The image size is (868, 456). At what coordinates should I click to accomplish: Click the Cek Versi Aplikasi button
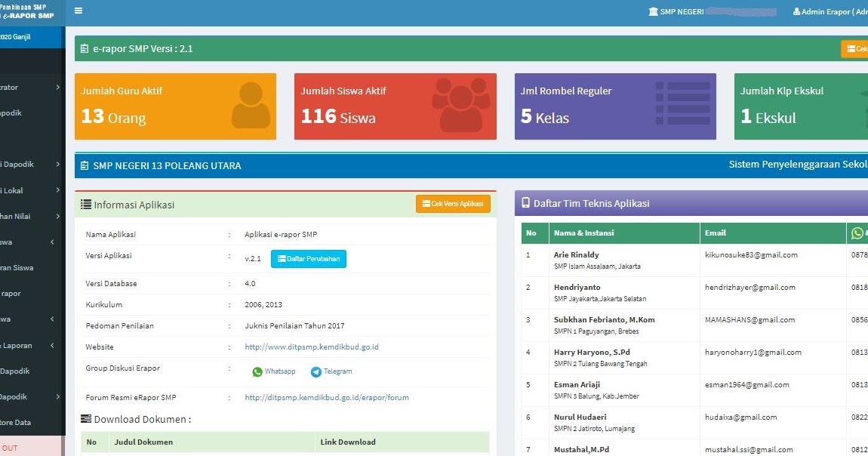click(x=453, y=203)
